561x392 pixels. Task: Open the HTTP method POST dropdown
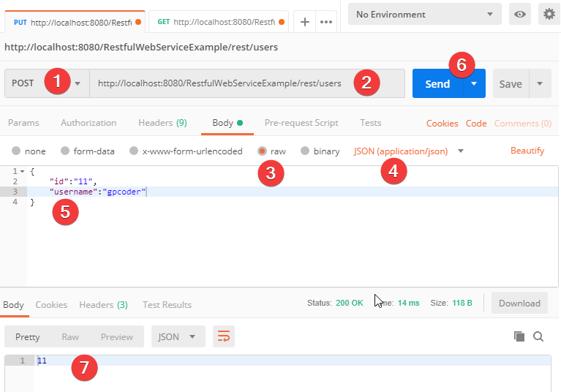tap(47, 83)
